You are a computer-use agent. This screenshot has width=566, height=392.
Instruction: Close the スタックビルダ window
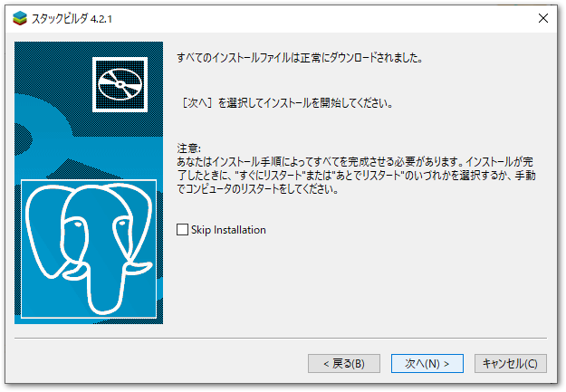tap(542, 18)
